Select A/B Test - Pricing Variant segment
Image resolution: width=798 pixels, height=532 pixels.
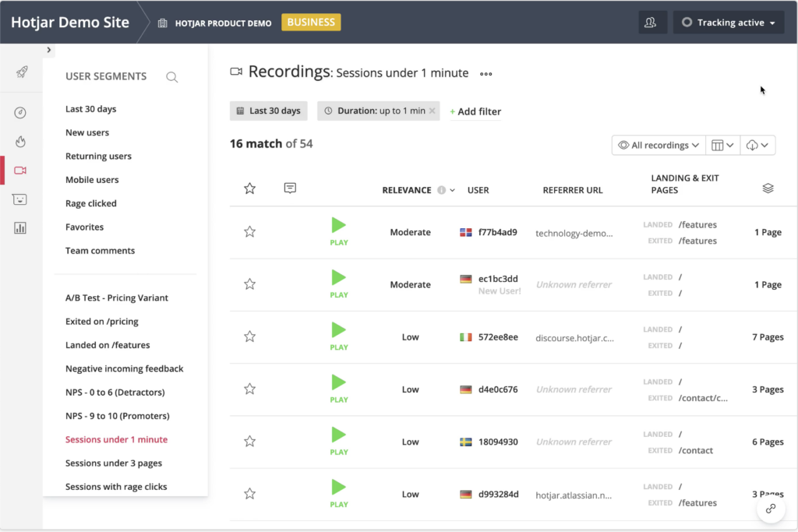click(x=117, y=298)
